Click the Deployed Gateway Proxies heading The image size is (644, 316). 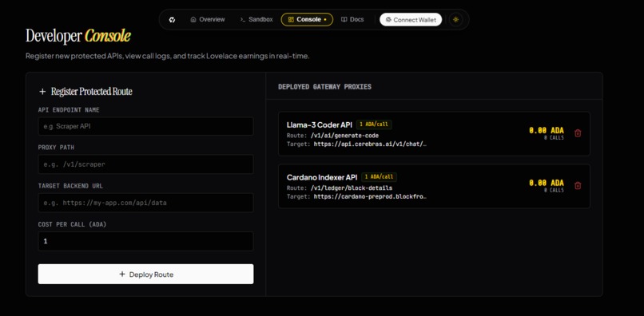tap(324, 87)
